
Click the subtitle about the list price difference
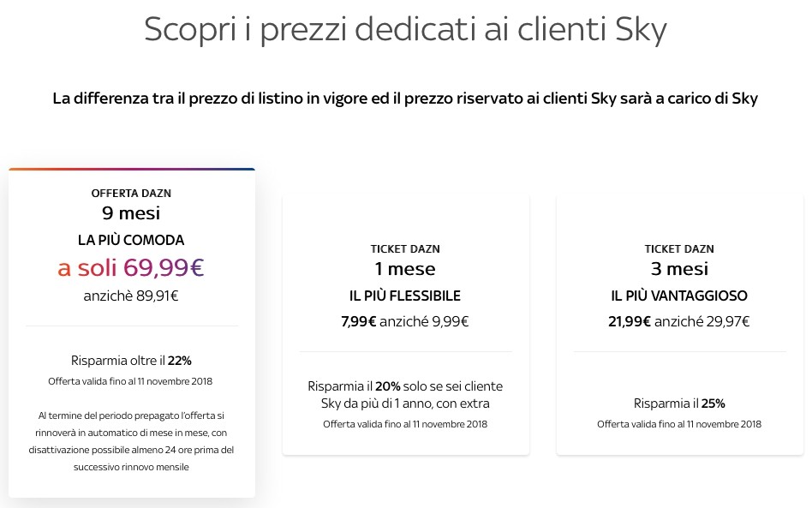(x=405, y=99)
